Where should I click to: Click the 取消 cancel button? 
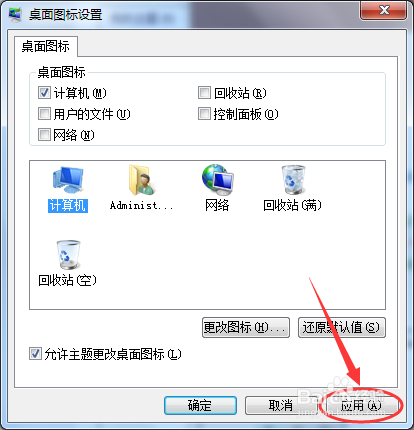pyautogui.click(x=281, y=405)
